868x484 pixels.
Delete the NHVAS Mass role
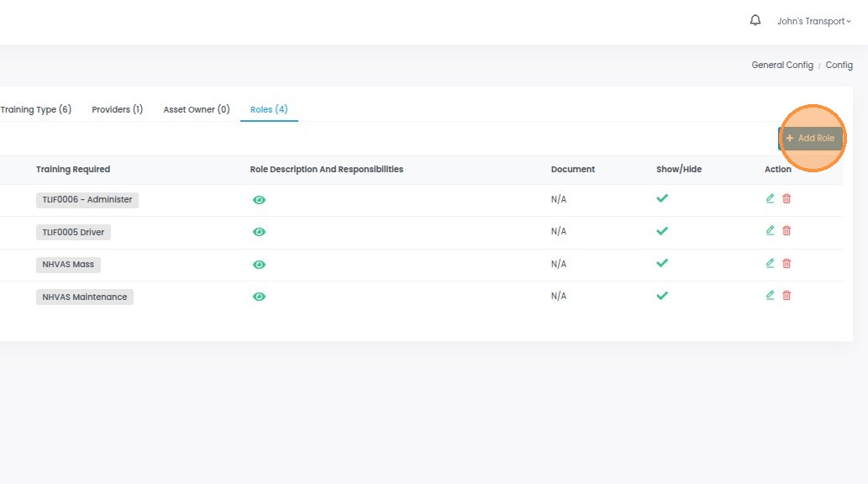tap(786, 263)
